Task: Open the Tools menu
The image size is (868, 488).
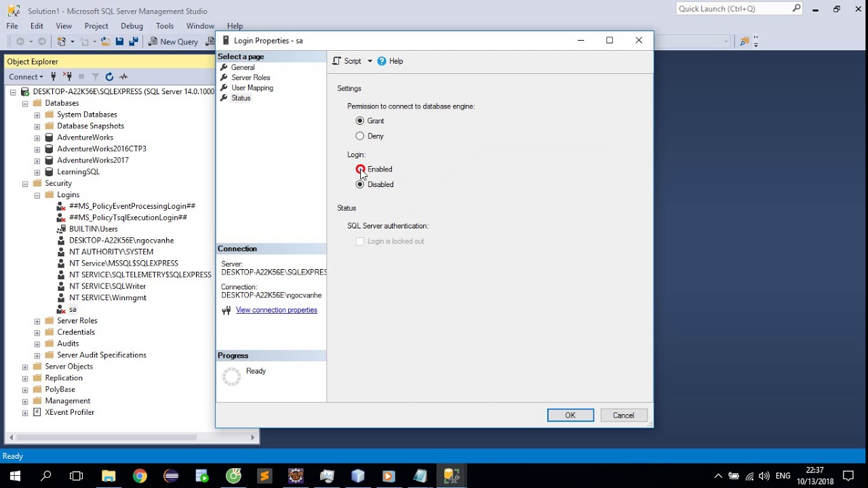Action: pyautogui.click(x=165, y=26)
